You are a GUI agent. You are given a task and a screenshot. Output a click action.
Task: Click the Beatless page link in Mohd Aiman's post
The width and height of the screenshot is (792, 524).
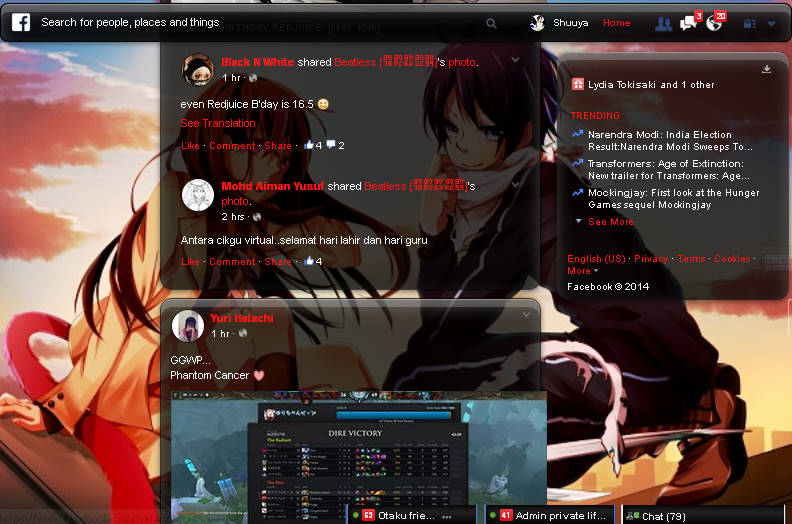tap(415, 186)
